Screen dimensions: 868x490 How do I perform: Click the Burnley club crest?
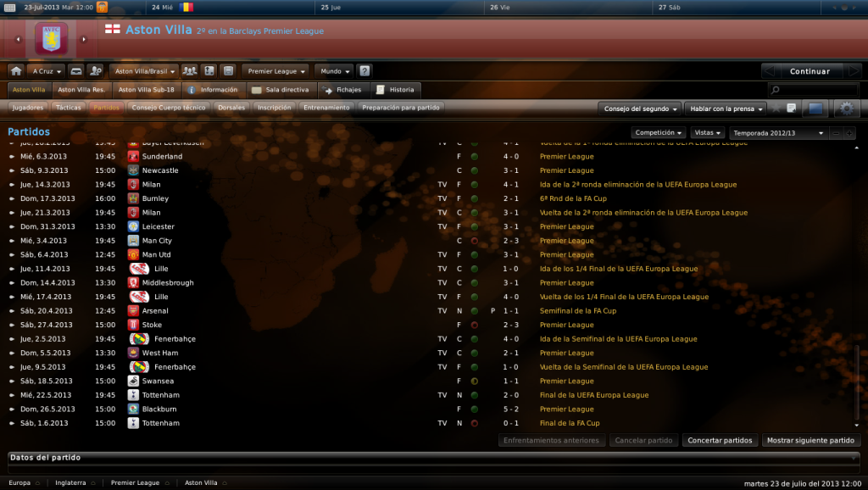click(133, 198)
